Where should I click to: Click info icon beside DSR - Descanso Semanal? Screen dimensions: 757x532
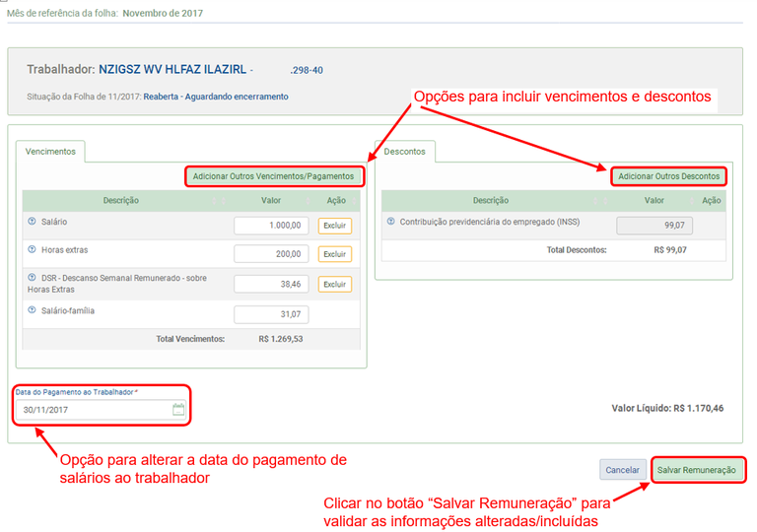pyautogui.click(x=32, y=278)
